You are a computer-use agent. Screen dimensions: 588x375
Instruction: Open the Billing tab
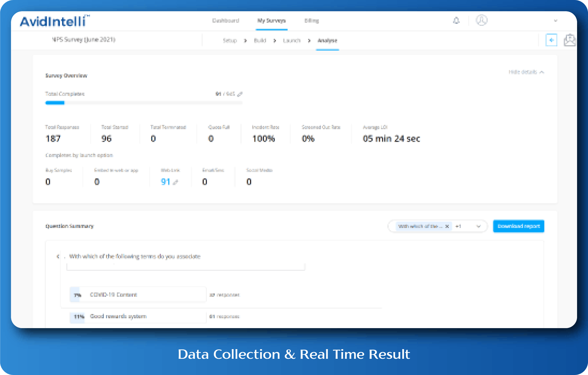312,21
